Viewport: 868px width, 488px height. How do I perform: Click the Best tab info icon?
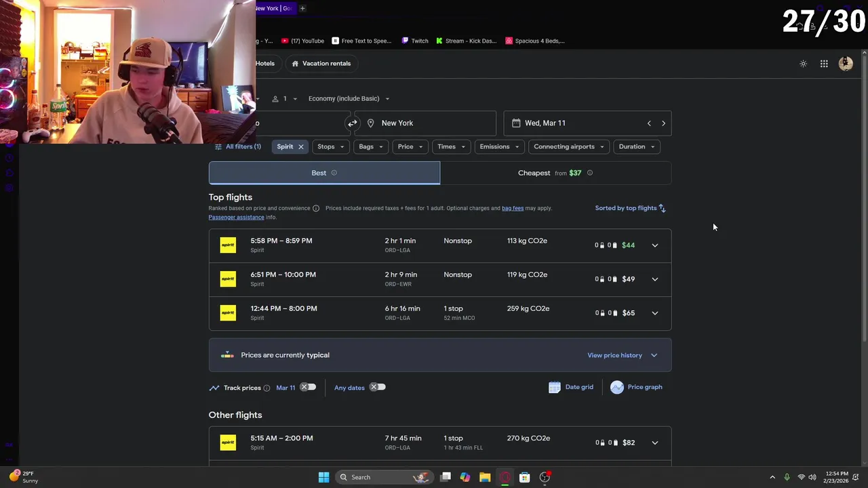[334, 173]
